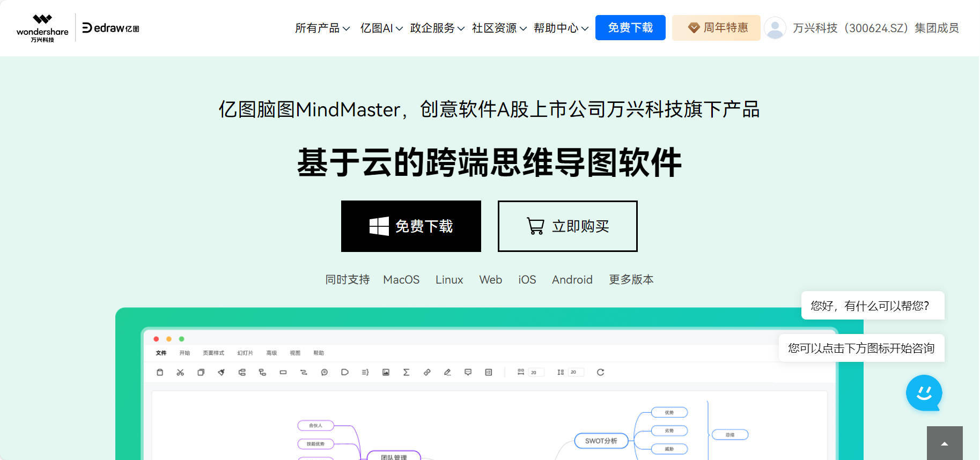
Task: Select the Android version link
Action: tap(572, 279)
